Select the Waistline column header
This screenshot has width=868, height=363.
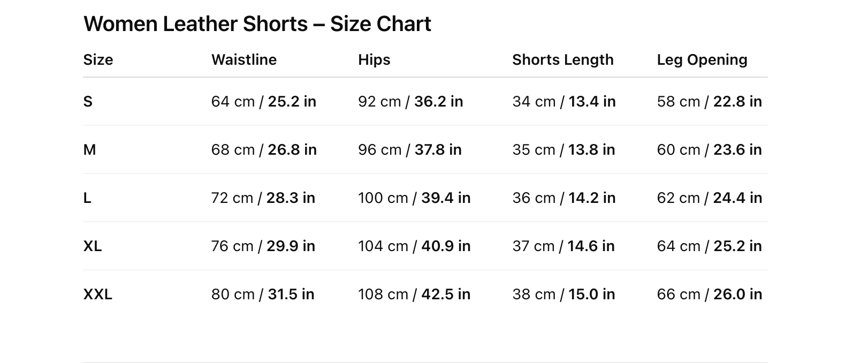pyautogui.click(x=244, y=59)
